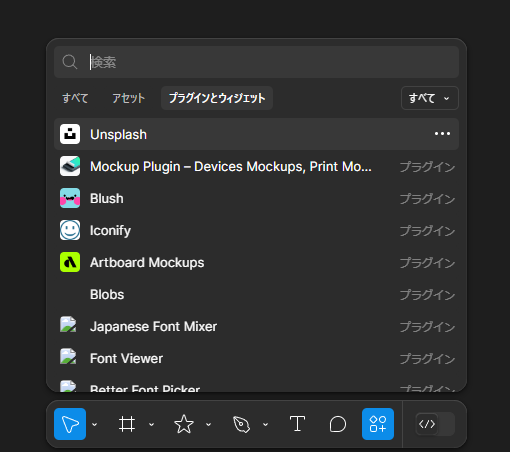The image size is (510, 452).
Task: Run the Japanese Font Mixer plugin
Action: tap(256, 326)
